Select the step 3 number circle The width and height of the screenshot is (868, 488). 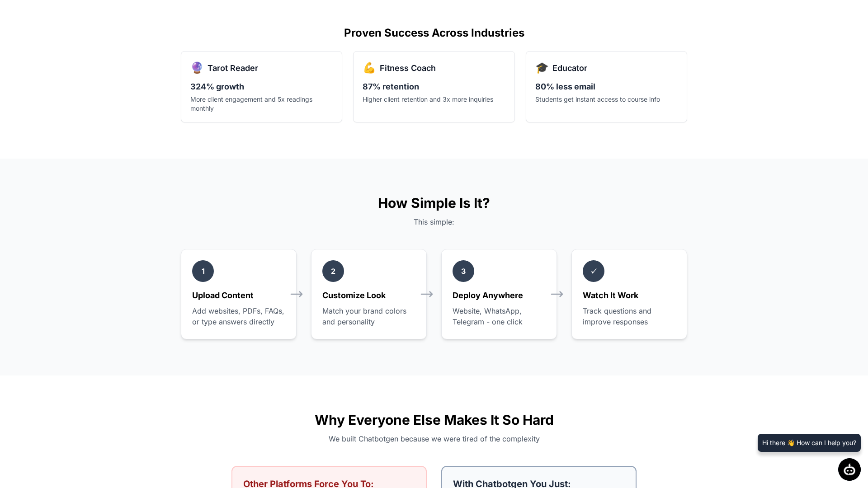(x=463, y=271)
